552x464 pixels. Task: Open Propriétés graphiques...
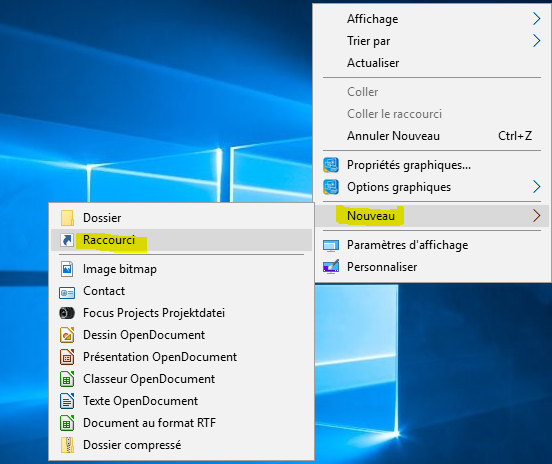(x=432, y=165)
